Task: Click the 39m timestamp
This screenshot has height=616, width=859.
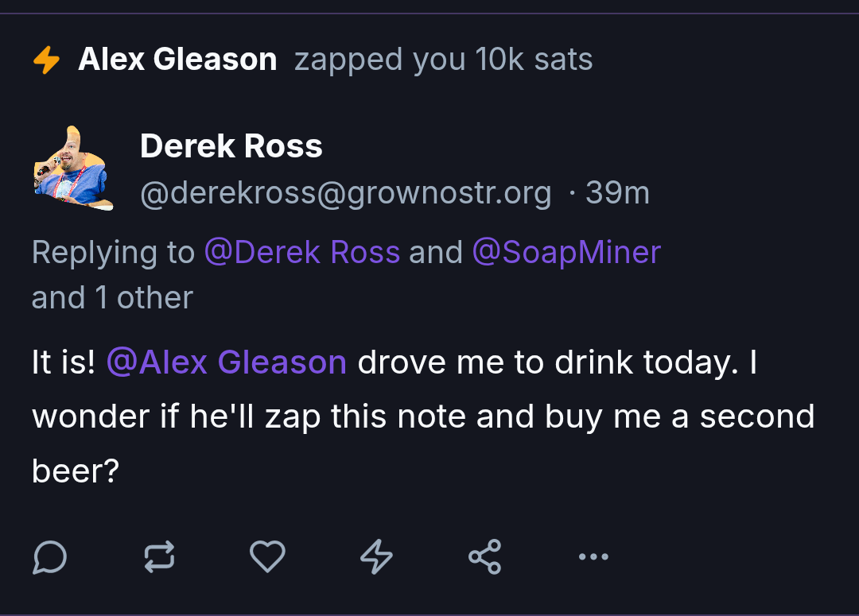Action: (617, 193)
